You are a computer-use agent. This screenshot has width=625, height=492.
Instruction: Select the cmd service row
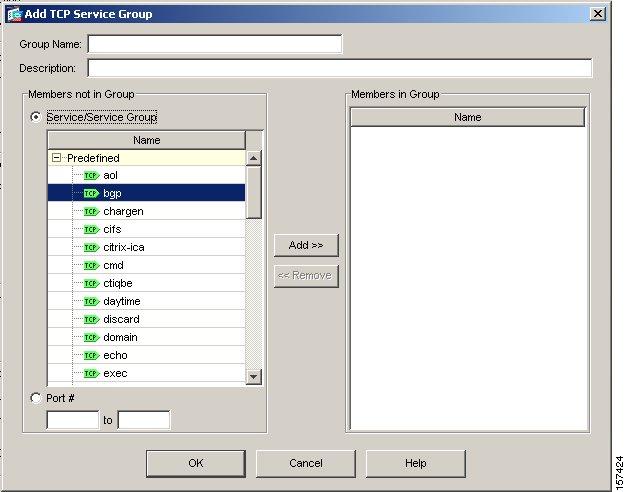(x=146, y=266)
